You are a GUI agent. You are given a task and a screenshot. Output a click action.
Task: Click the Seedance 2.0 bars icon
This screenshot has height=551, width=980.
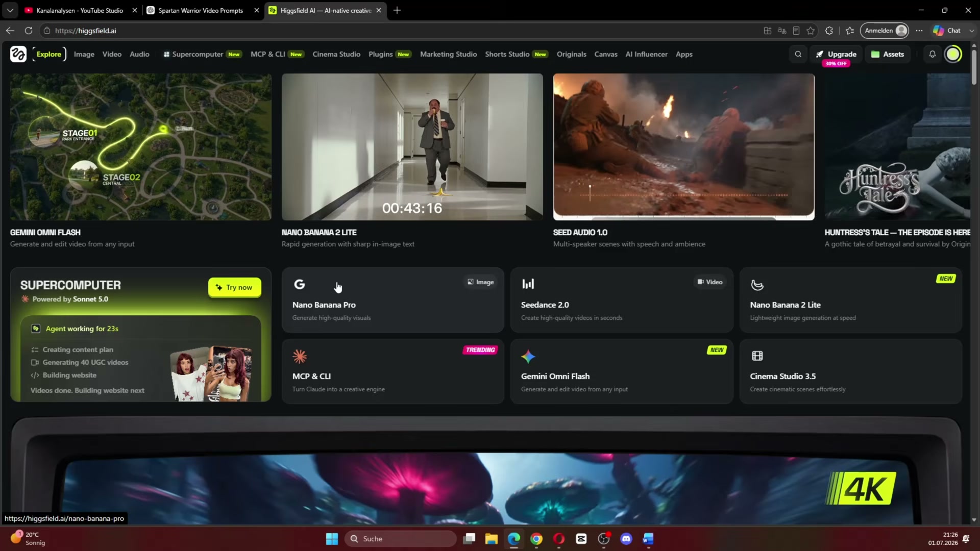[x=528, y=284]
